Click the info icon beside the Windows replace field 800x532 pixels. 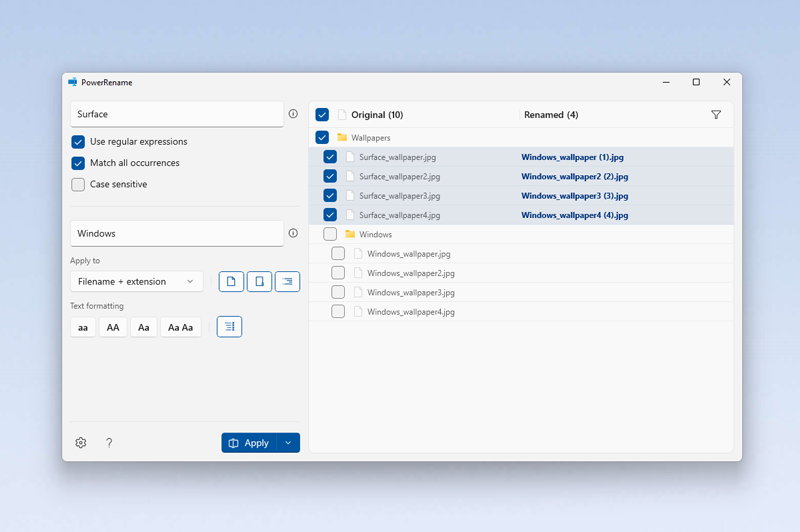point(293,233)
